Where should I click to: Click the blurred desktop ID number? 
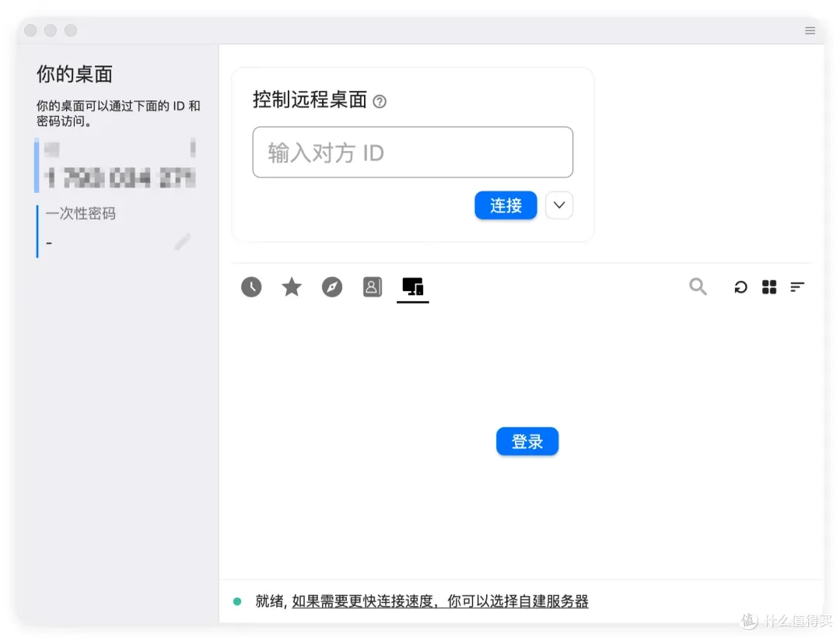[120, 178]
